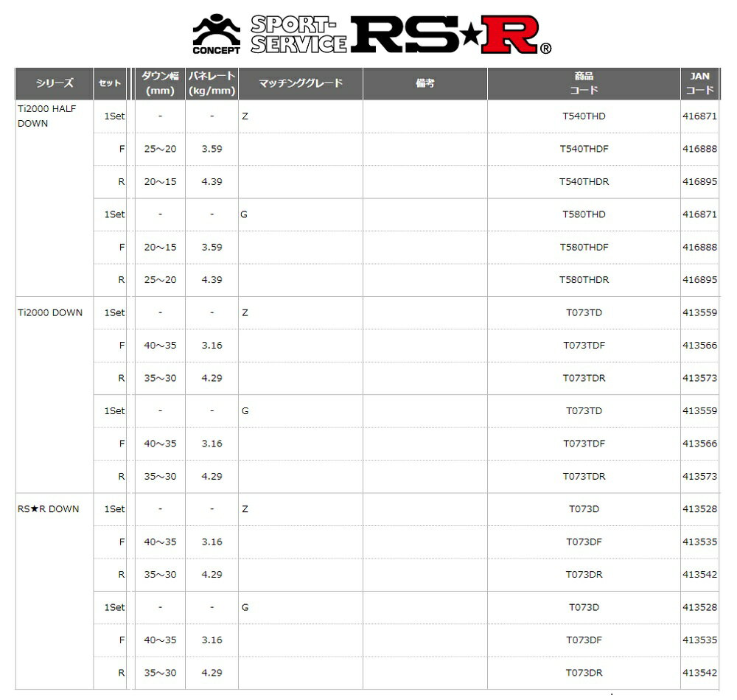
Task: Click down value 20～15 in T540THDR row
Action: click(160, 182)
